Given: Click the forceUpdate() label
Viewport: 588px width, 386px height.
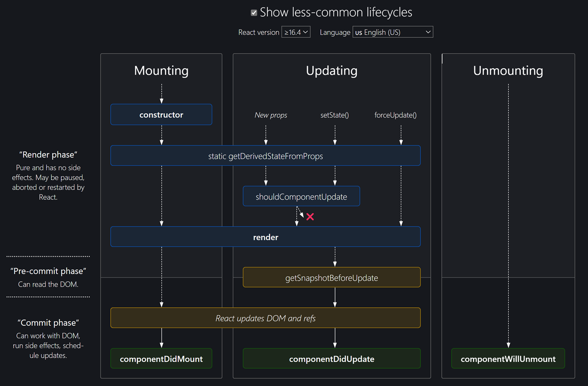Looking at the screenshot, I should coord(396,115).
